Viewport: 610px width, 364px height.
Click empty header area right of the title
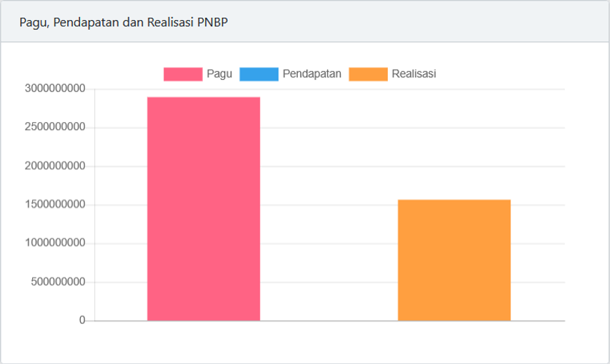[x=429, y=21]
